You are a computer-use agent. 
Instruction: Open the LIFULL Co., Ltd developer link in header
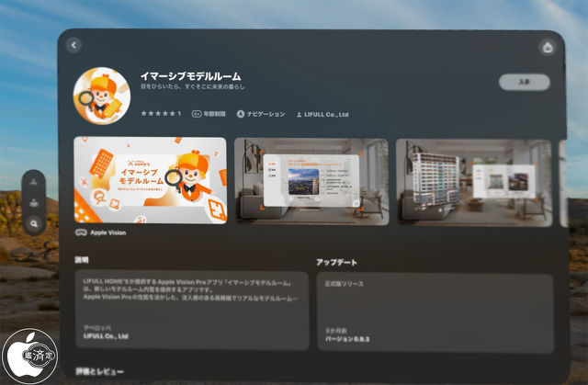322,114
